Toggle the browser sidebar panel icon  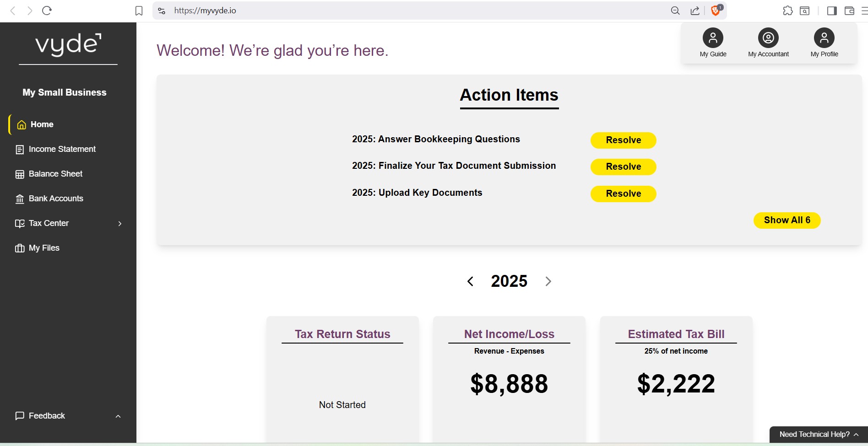tap(832, 11)
